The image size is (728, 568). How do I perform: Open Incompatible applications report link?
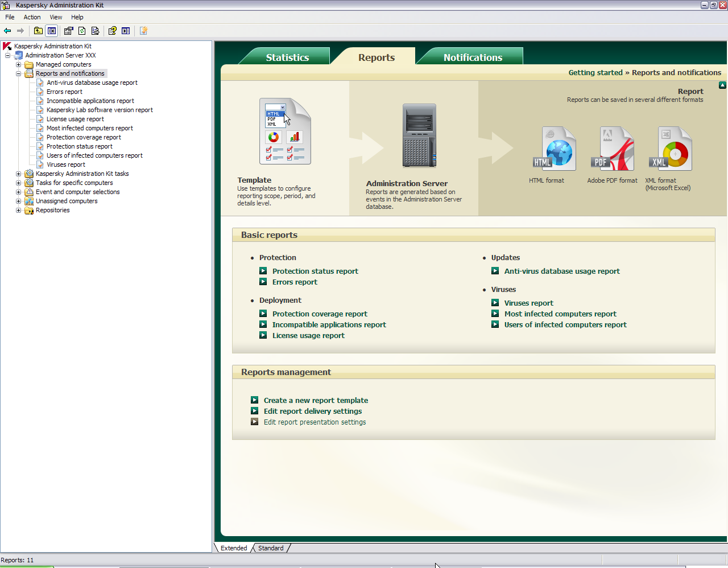pos(329,324)
